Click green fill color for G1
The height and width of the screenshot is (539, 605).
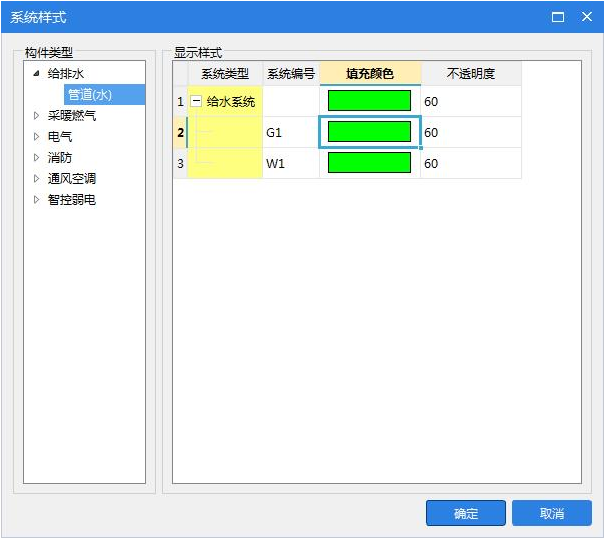[369, 132]
